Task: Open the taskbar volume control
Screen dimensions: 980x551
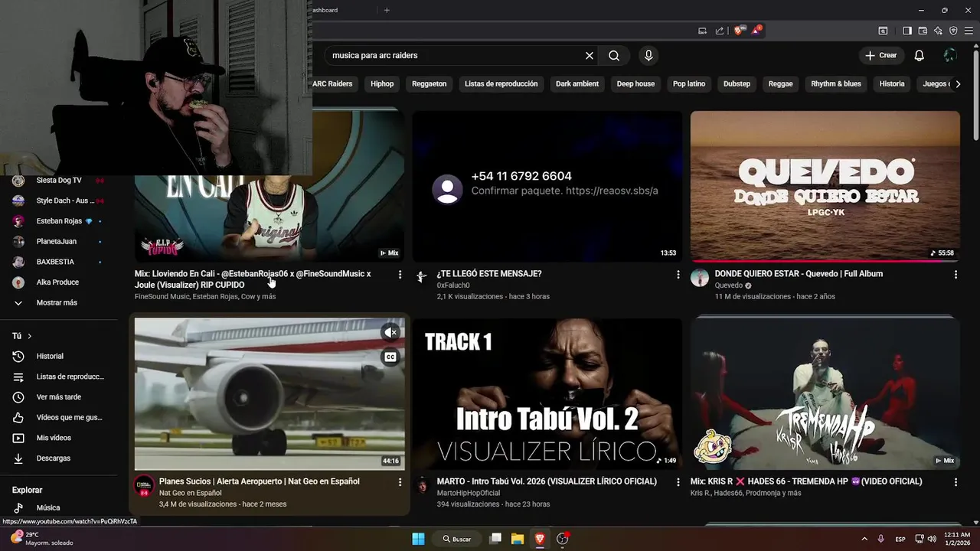Action: [932, 539]
